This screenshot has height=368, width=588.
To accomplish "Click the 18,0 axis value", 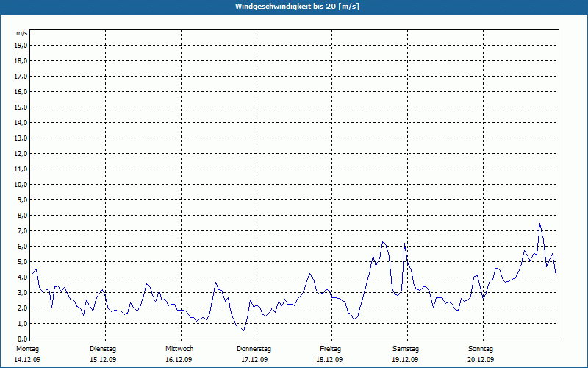I will coord(21,61).
